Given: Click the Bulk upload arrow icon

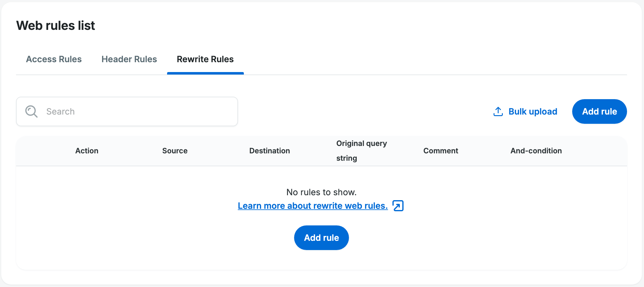Looking at the screenshot, I should [498, 111].
